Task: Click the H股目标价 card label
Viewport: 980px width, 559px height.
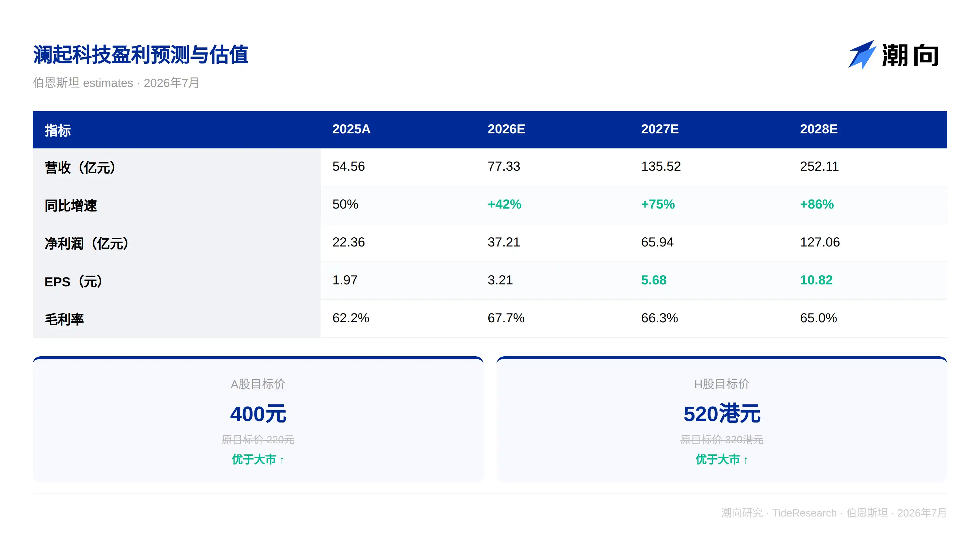Action: (x=722, y=384)
